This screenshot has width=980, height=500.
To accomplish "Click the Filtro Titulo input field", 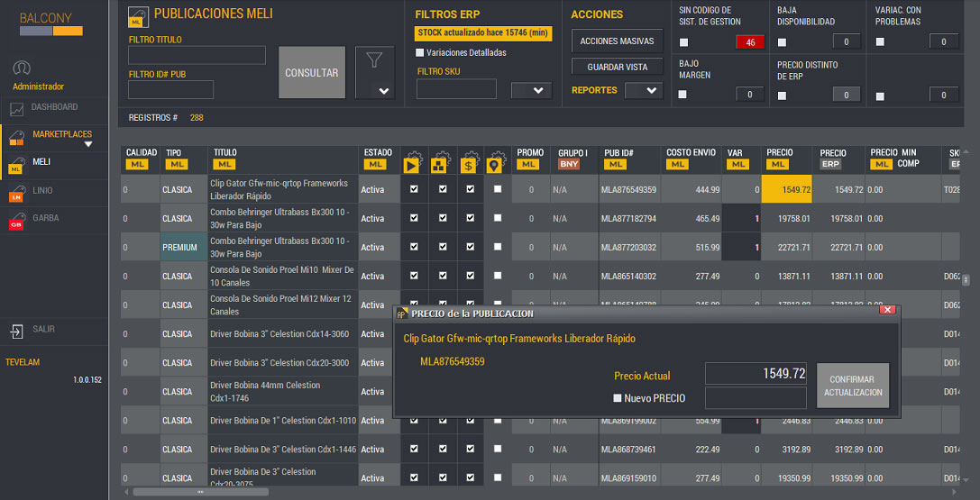I will (197, 56).
